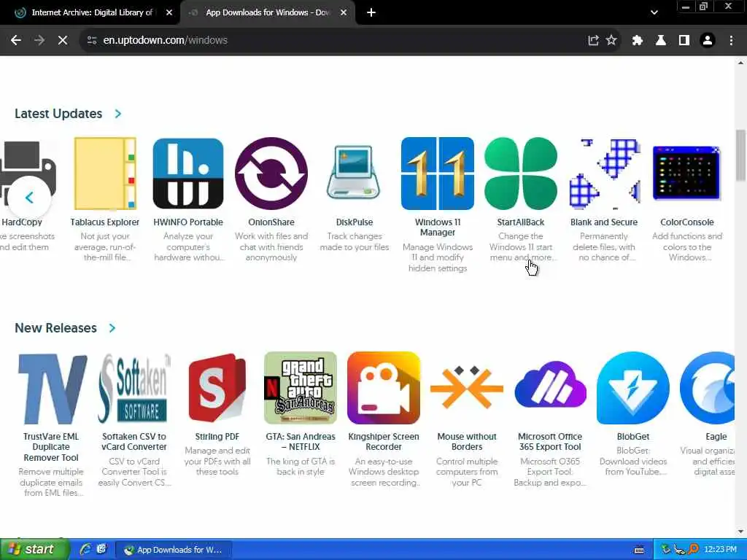This screenshot has height=560, width=747.
Task: Open the Stirling PDF app icon
Action: (x=217, y=389)
